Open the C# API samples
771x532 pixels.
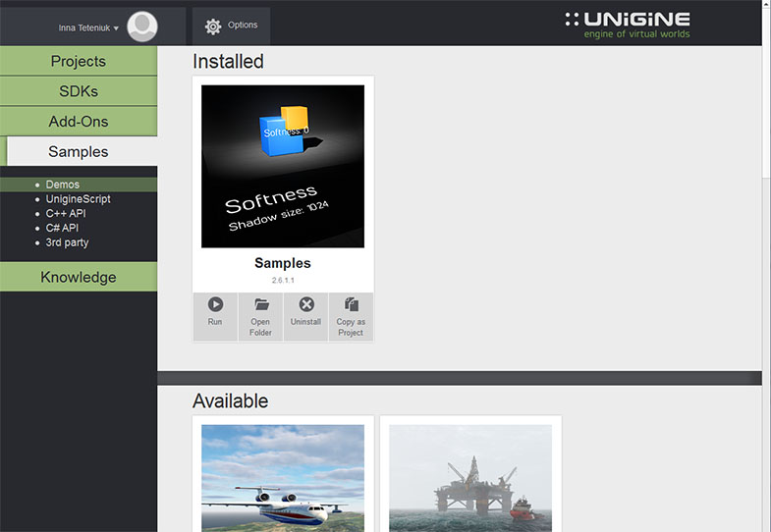pyautogui.click(x=62, y=228)
